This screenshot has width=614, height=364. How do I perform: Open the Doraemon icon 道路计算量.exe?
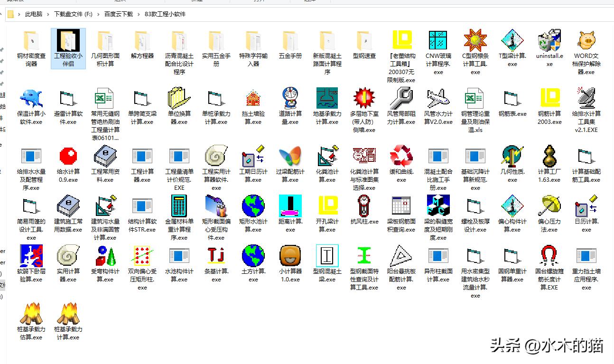290,99
